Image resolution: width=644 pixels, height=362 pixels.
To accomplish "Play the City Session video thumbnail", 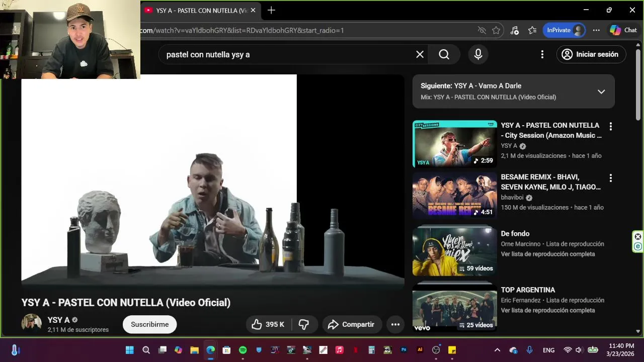I will pos(455,144).
